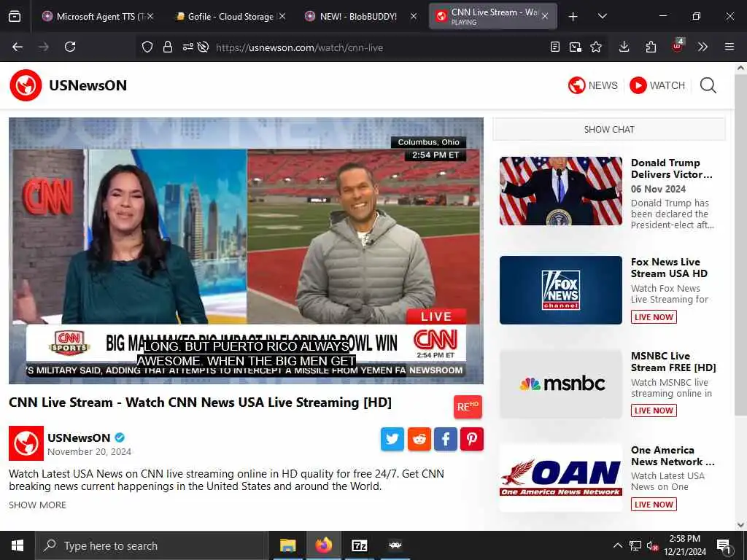
Task: Close the NEW! - BlobBUDDY! tab
Action: pos(414,17)
